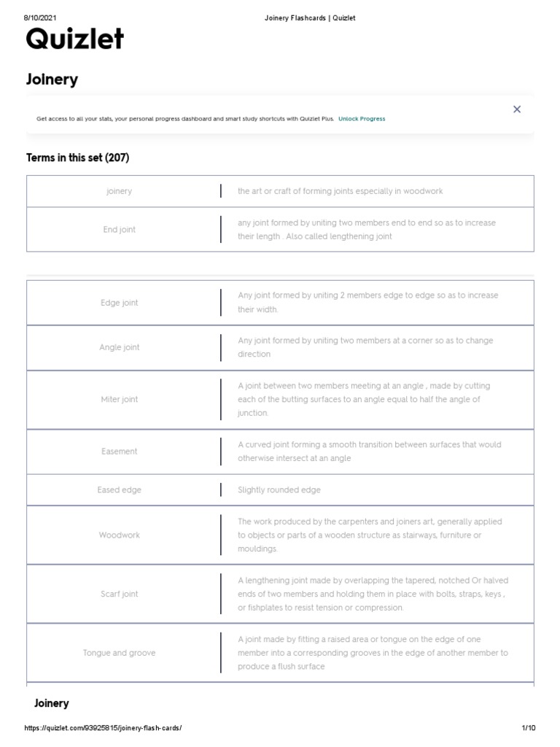This screenshot has height=747, width=560.
Task: Select the 'Angle joint' term
Action: 120,347
